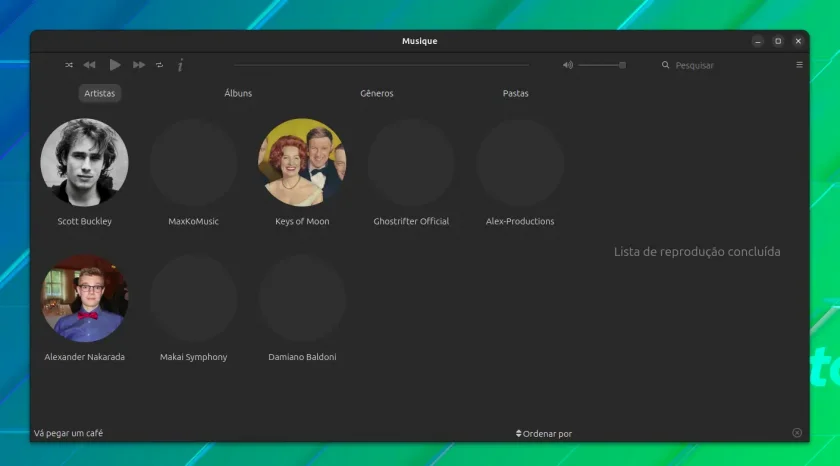Open Scott Buckley artist photo

pyautogui.click(x=85, y=162)
